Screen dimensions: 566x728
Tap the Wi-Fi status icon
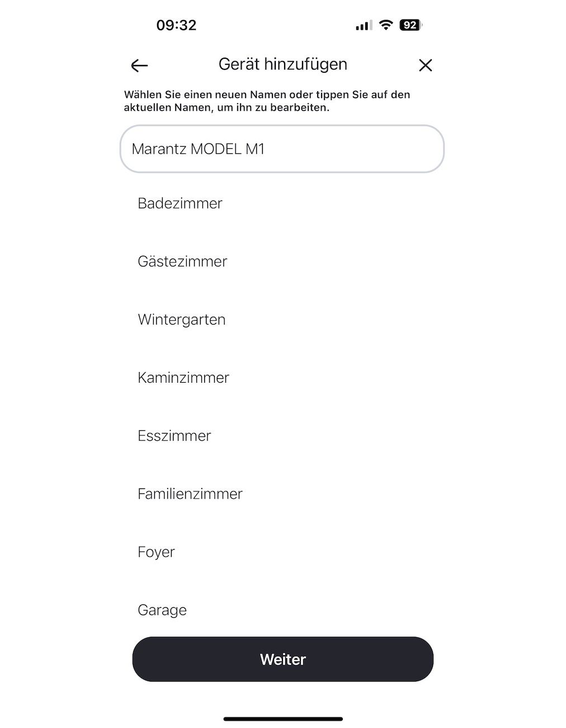[x=386, y=25]
